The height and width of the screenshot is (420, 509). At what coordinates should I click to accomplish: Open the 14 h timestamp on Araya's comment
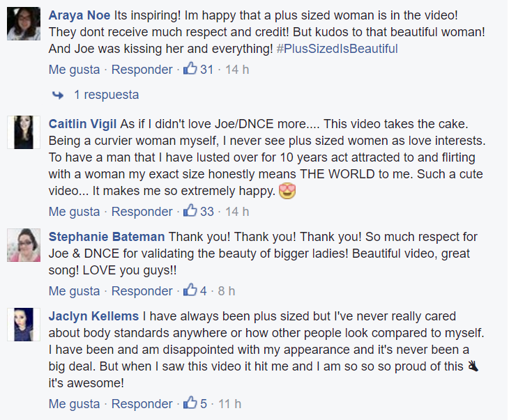237,69
